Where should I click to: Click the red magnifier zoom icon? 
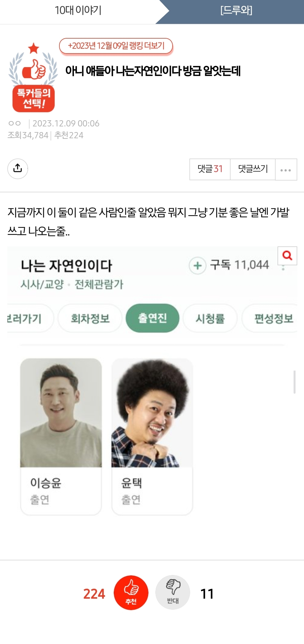[287, 256]
